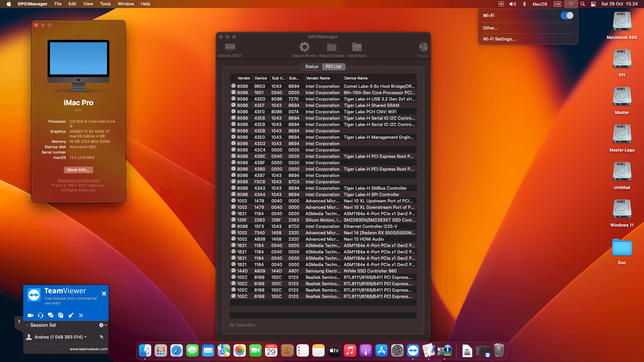Turn off the Wi-Fi switch
644x362 pixels.
[567, 15]
